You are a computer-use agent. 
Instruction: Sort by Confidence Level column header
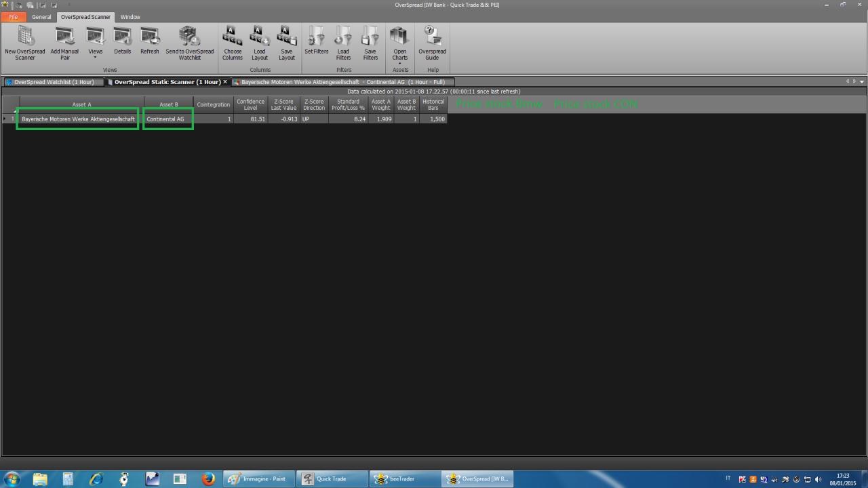click(x=250, y=104)
